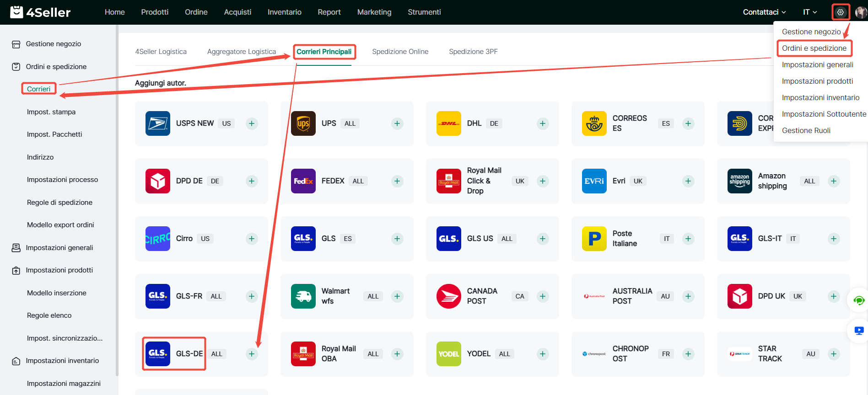
Task: Open the Marketing menu
Action: coord(374,12)
